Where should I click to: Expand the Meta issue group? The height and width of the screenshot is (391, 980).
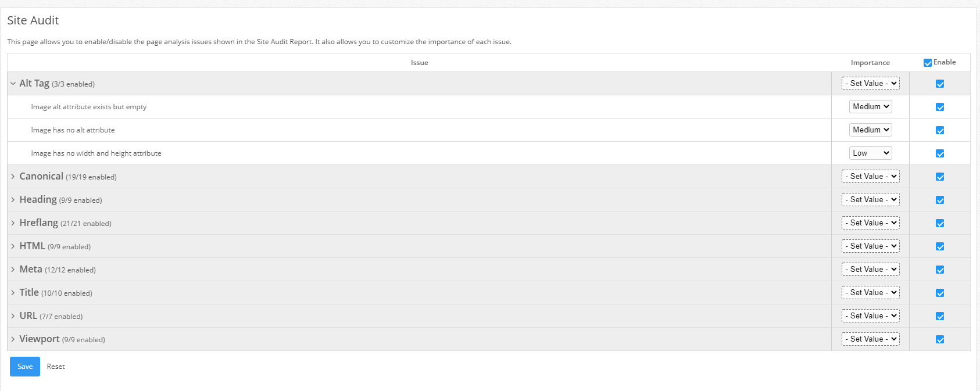tap(13, 270)
